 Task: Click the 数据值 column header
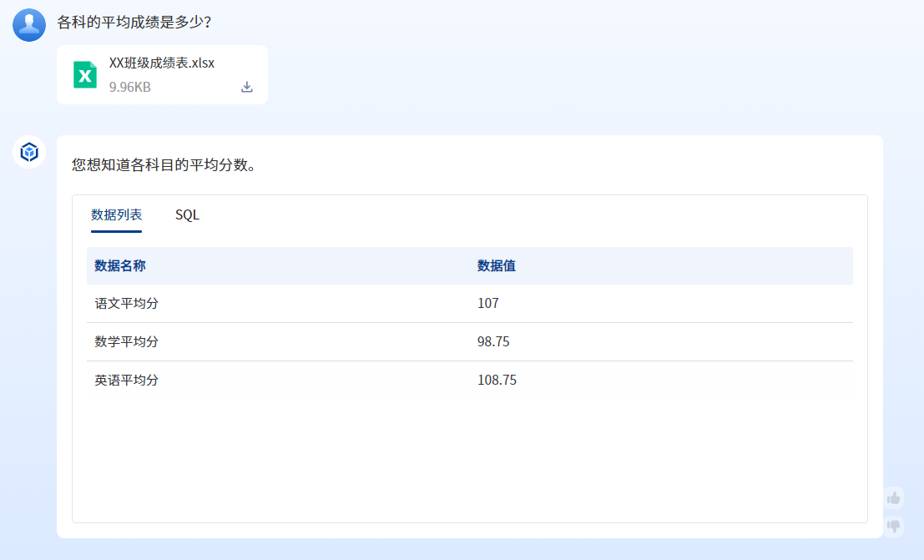(496, 266)
